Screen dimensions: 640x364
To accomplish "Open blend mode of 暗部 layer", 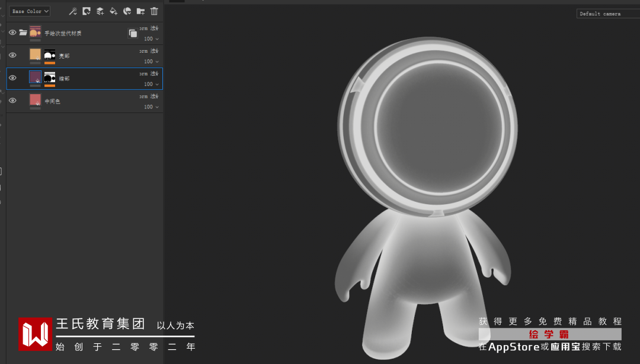I will pos(149,73).
